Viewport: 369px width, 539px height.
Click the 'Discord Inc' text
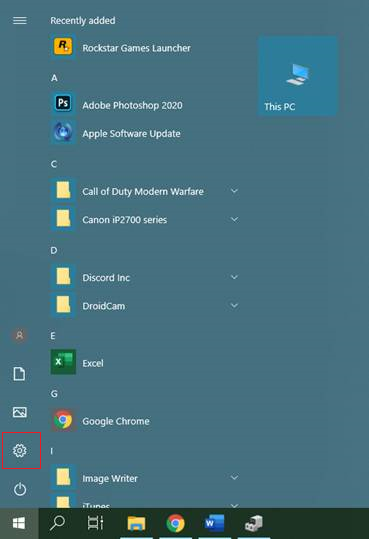106,277
